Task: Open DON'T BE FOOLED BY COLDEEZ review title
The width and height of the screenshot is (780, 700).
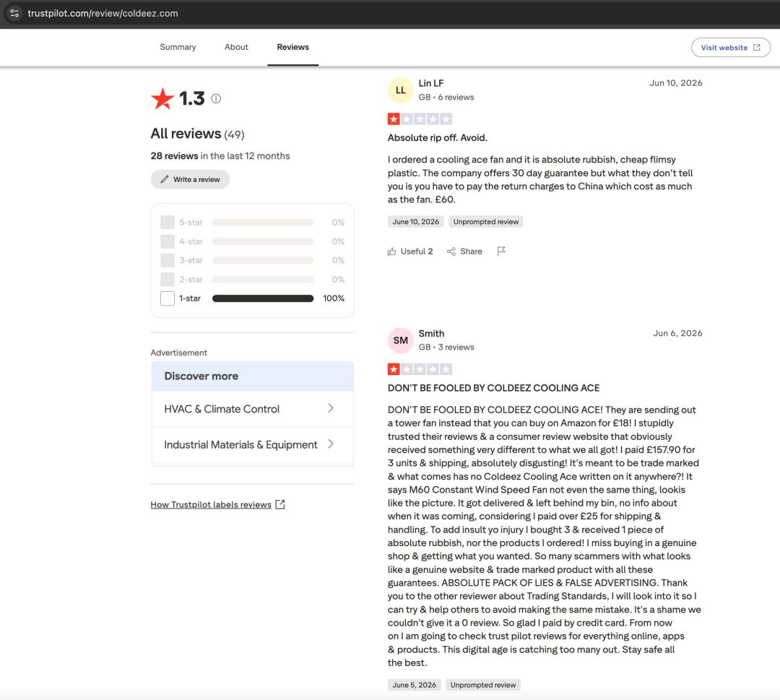Action: point(493,388)
